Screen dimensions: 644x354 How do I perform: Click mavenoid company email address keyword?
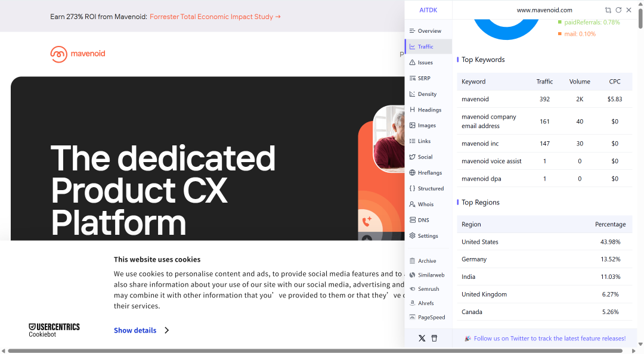[489, 121]
